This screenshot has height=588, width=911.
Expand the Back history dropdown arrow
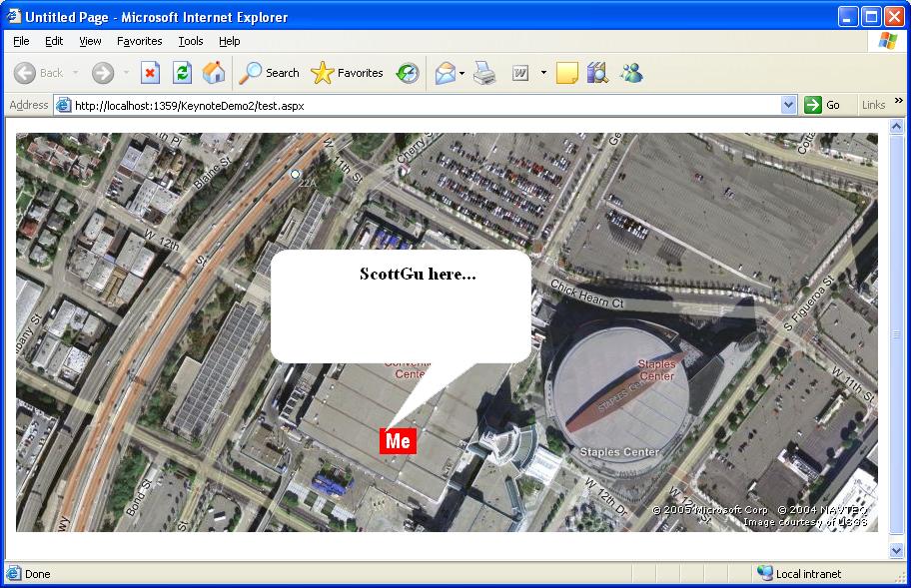point(76,73)
